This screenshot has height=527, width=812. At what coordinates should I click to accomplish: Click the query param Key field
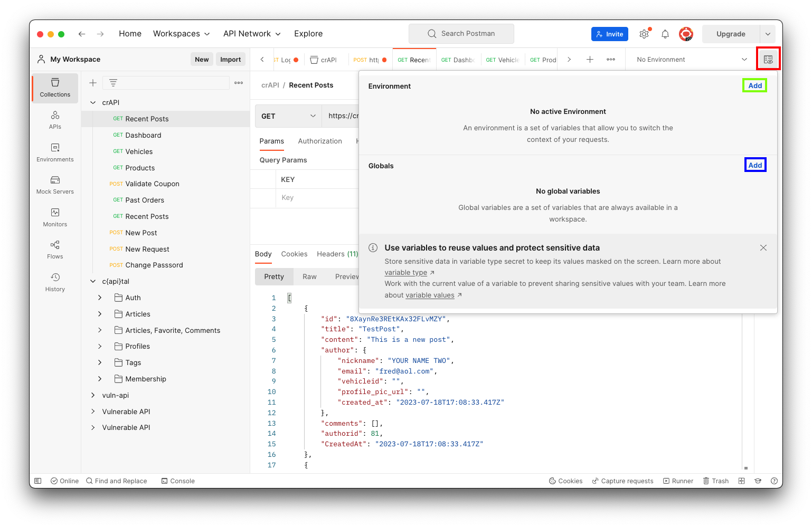(x=318, y=198)
